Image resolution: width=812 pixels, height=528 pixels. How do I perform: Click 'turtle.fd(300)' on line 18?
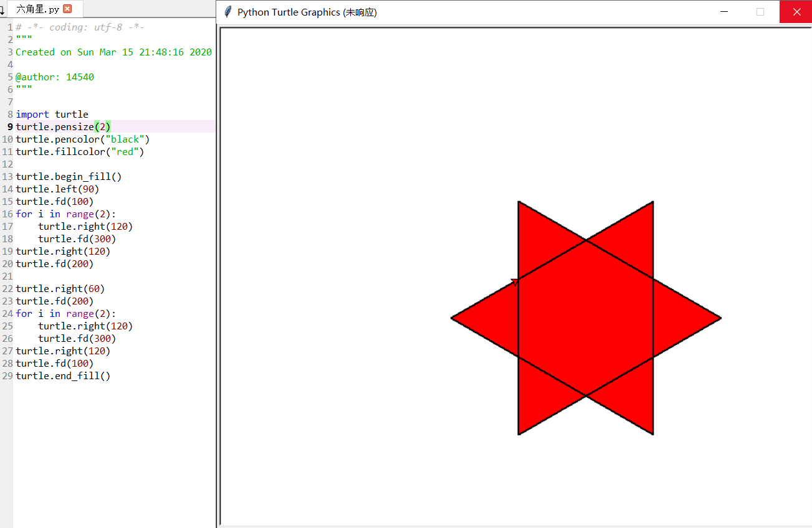(x=77, y=238)
